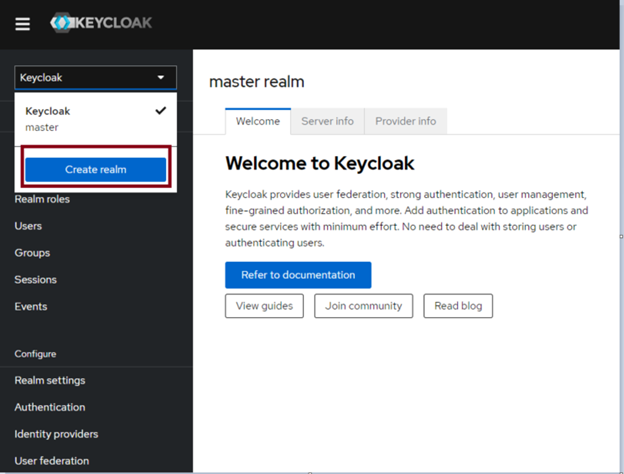Open Authentication settings
Image resolution: width=624 pixels, height=474 pixels.
click(50, 407)
